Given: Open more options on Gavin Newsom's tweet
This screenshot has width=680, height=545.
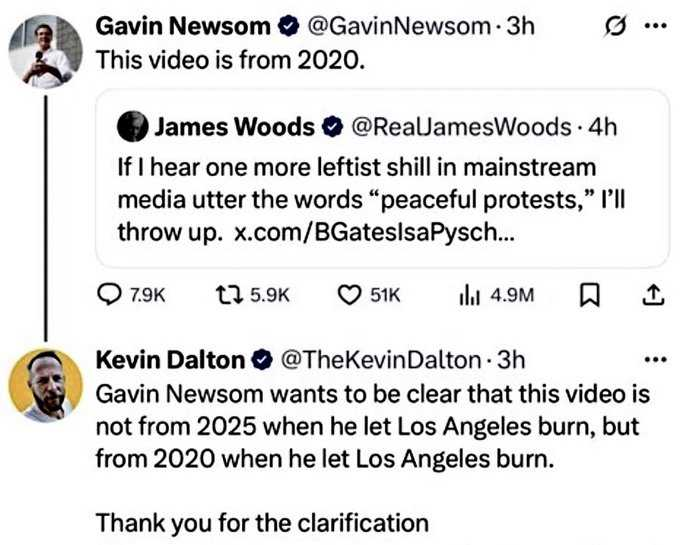Looking at the screenshot, I should [x=655, y=26].
